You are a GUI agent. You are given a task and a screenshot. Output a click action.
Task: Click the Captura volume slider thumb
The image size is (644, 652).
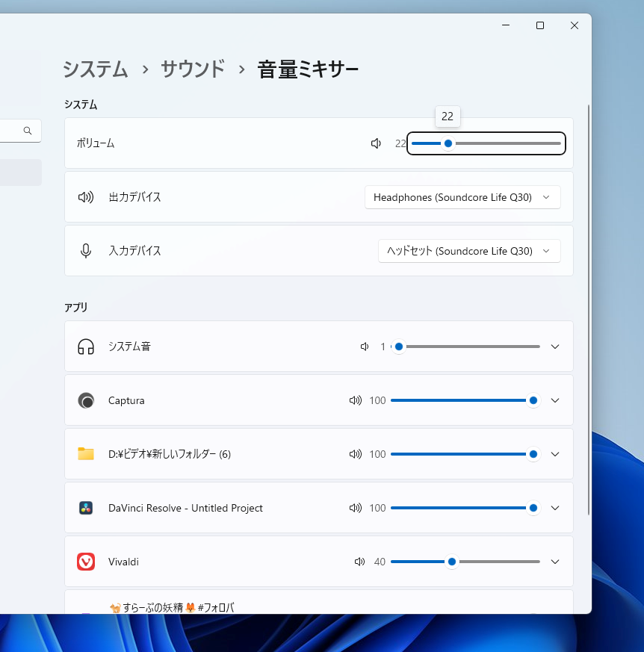point(533,400)
